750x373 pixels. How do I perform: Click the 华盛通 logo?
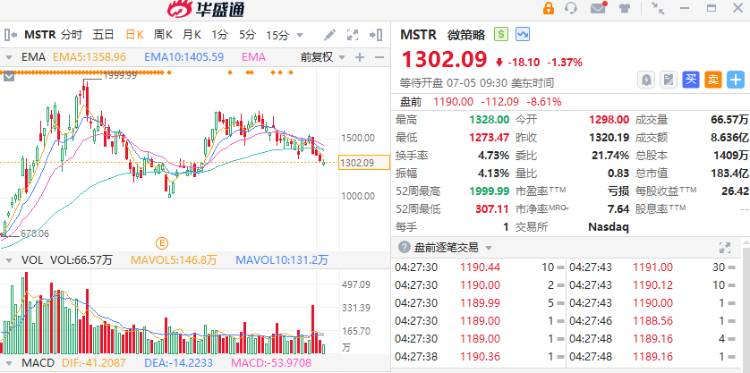pos(205,10)
